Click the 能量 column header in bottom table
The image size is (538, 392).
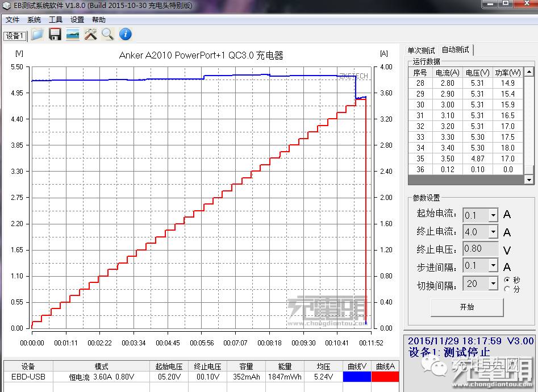point(285,366)
